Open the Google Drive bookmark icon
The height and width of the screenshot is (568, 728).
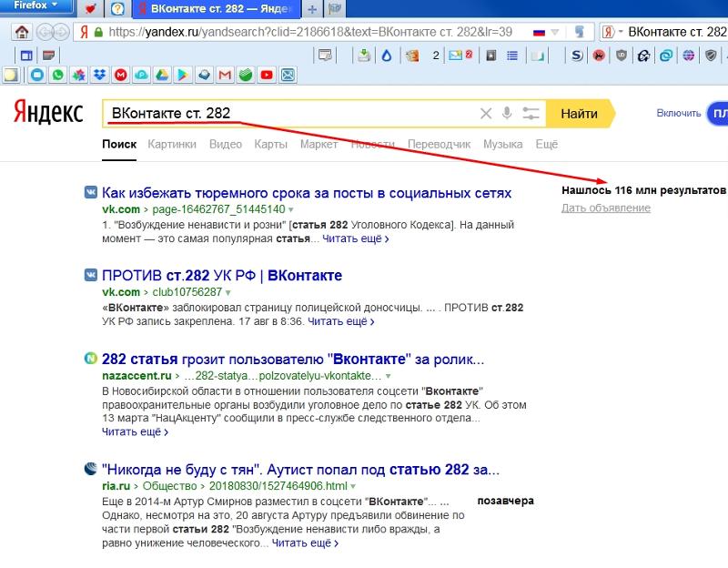point(161,75)
